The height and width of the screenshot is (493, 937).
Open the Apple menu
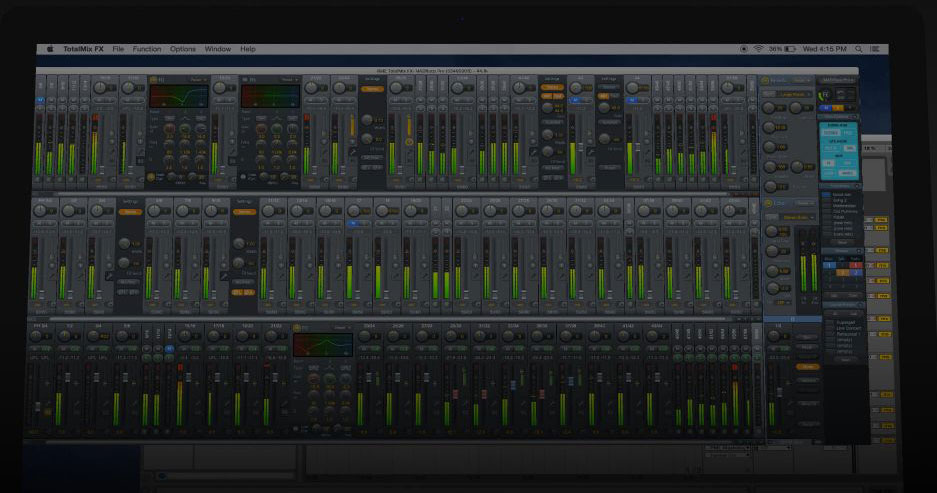point(50,49)
